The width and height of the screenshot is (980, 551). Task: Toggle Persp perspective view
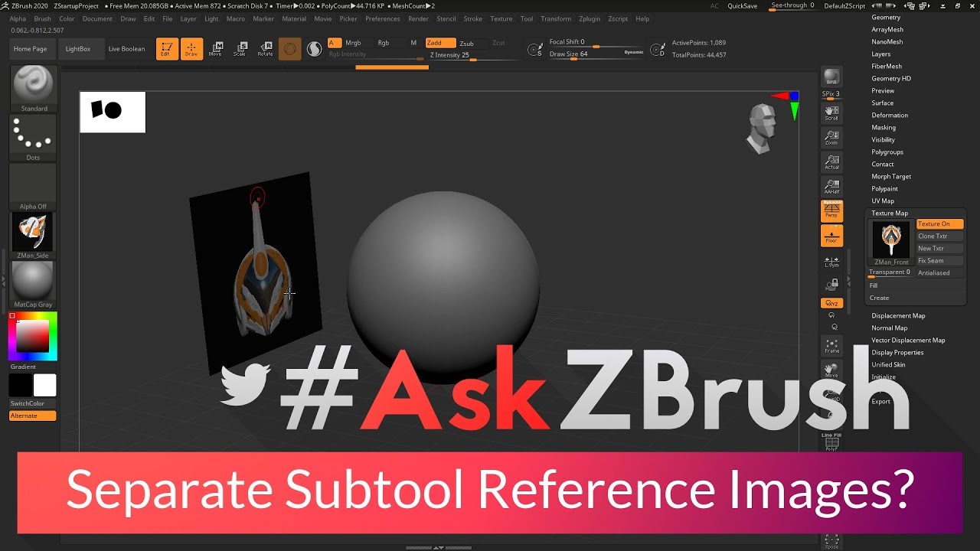click(831, 210)
